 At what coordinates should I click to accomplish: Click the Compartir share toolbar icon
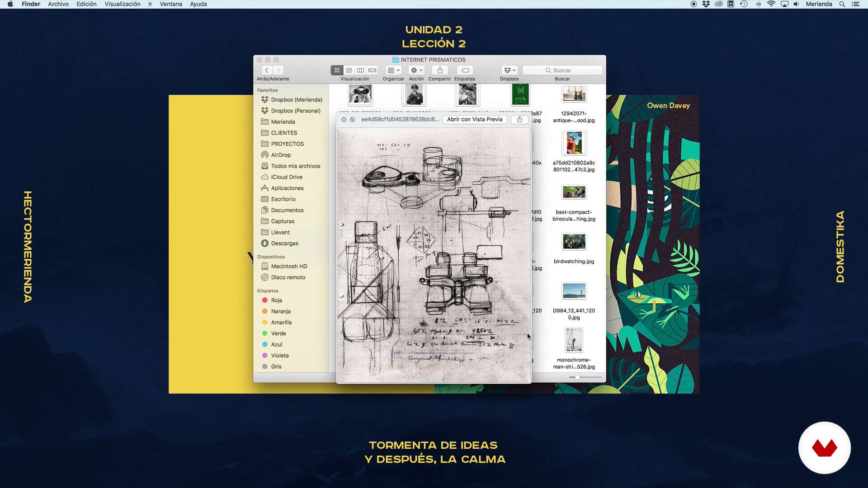(440, 70)
